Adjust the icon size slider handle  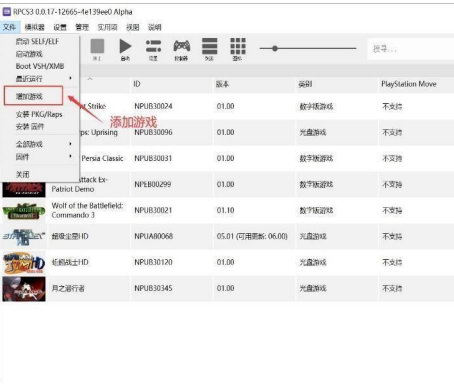[x=275, y=49]
